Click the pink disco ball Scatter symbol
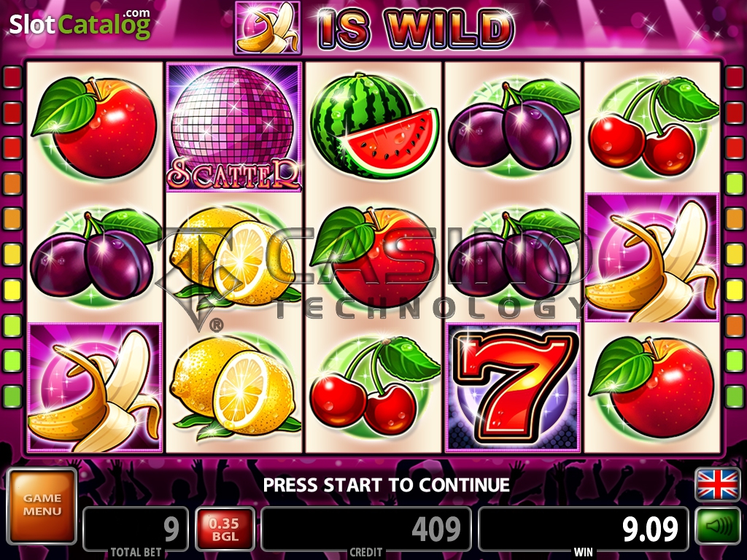This screenshot has height=560, width=747. (234, 127)
